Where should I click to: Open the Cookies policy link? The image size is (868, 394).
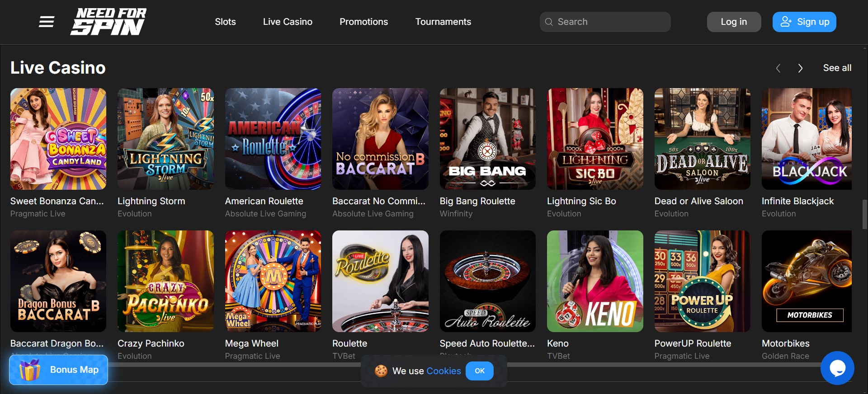(443, 371)
